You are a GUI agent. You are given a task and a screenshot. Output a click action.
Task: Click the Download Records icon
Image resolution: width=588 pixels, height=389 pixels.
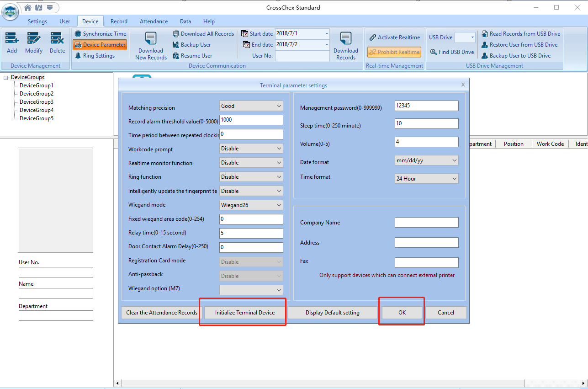coord(346,40)
